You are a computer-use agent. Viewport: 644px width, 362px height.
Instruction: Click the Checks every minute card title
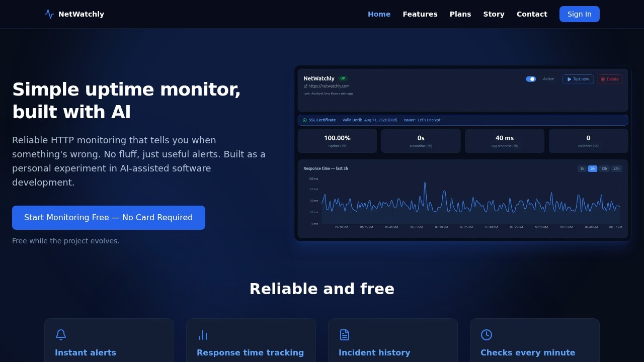click(x=528, y=353)
